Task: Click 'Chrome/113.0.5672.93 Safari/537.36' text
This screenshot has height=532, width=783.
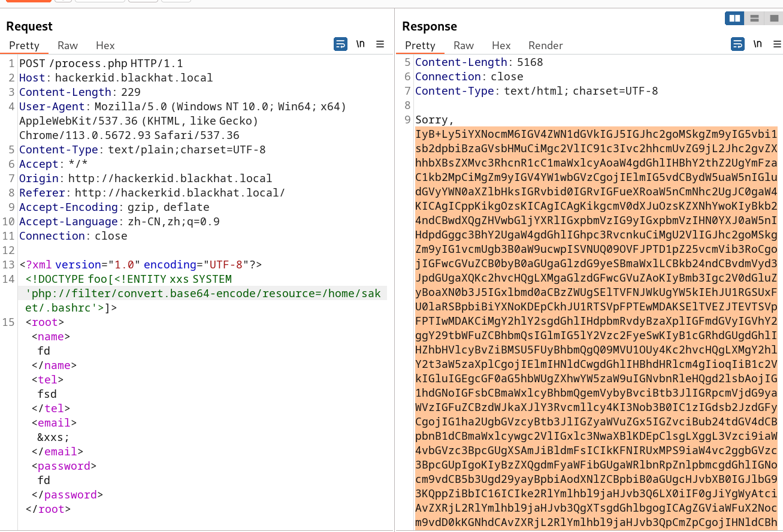Action: 129,135
